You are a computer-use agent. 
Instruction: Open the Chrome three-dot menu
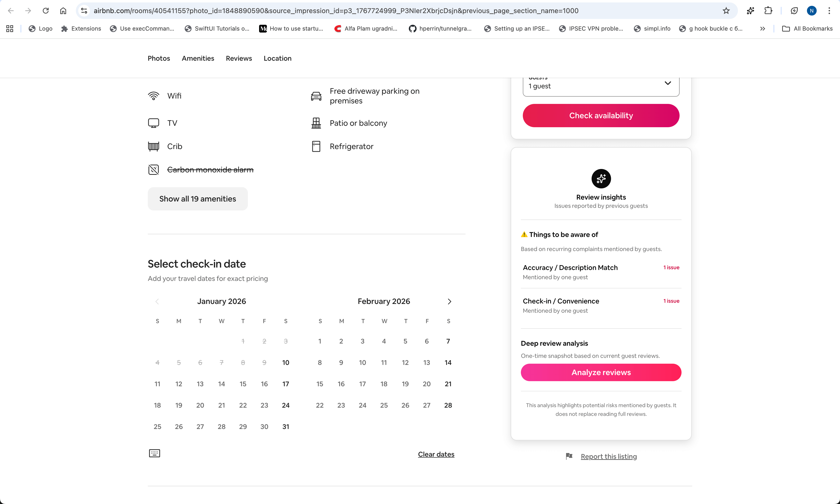coord(829,11)
